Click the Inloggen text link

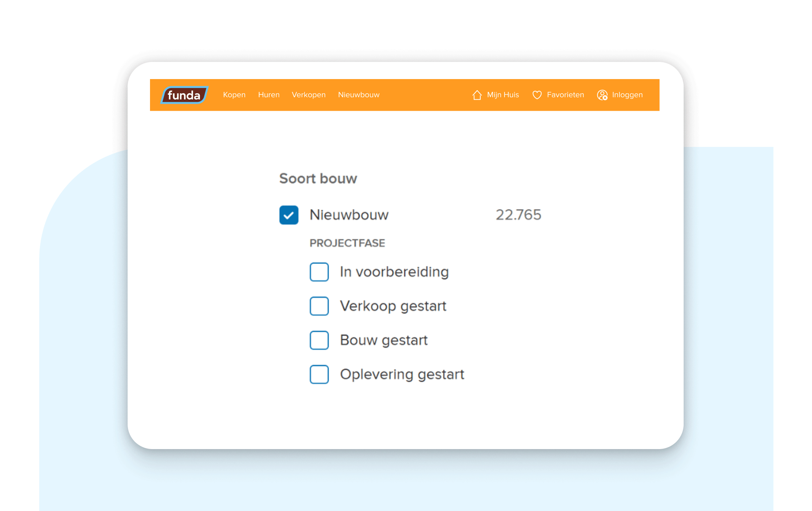point(627,95)
